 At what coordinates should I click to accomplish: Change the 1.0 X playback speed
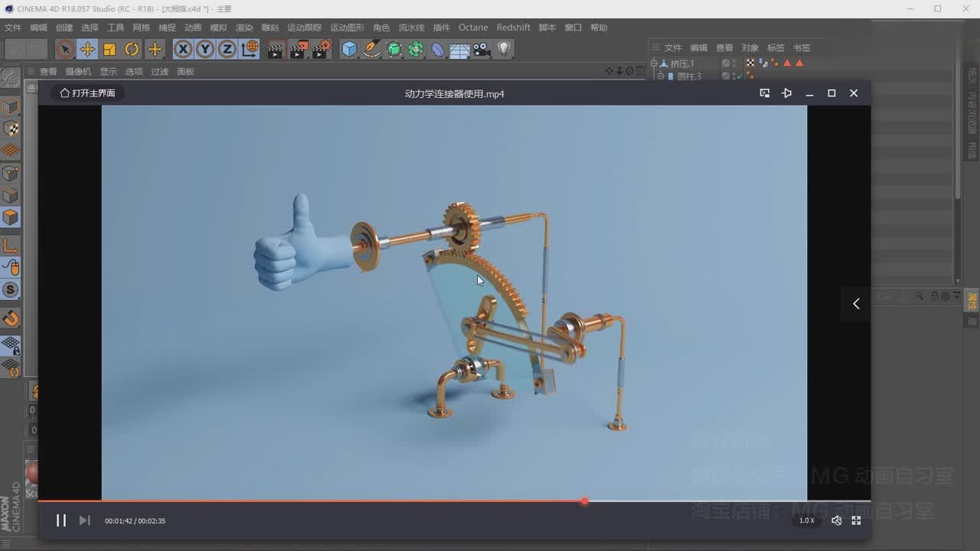pos(807,520)
